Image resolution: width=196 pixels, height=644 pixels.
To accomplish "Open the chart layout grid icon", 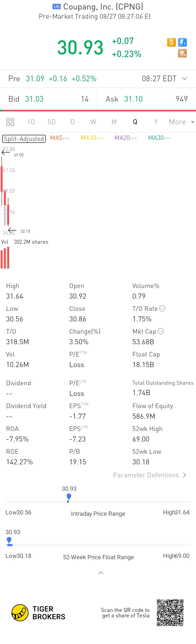I will point(10,122).
